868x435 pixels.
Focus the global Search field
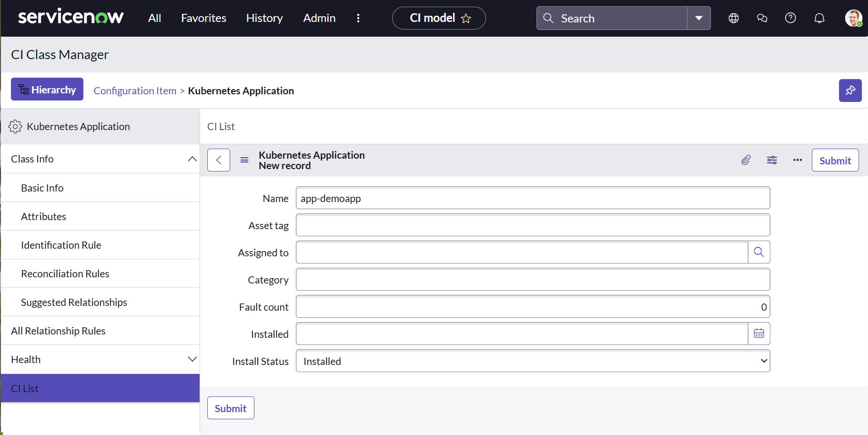point(612,18)
